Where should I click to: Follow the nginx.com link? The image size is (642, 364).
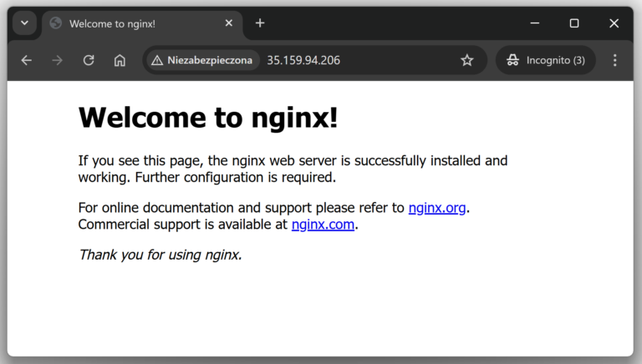point(323,225)
